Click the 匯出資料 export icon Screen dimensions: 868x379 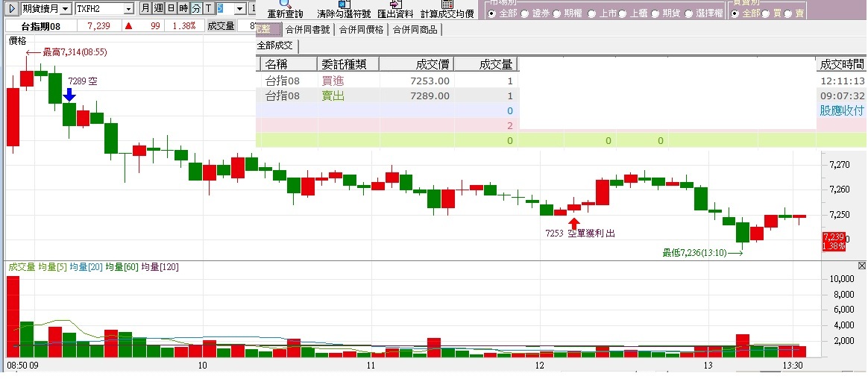[396, 4]
